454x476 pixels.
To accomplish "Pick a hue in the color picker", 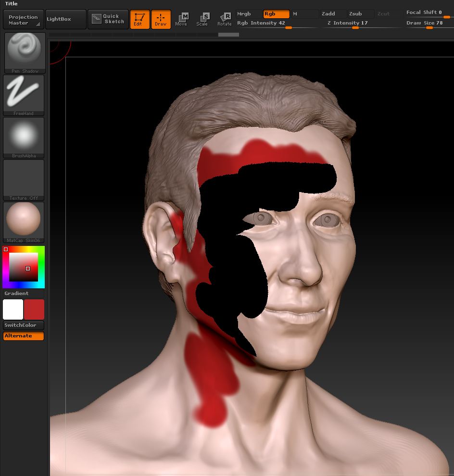I will point(24,267).
